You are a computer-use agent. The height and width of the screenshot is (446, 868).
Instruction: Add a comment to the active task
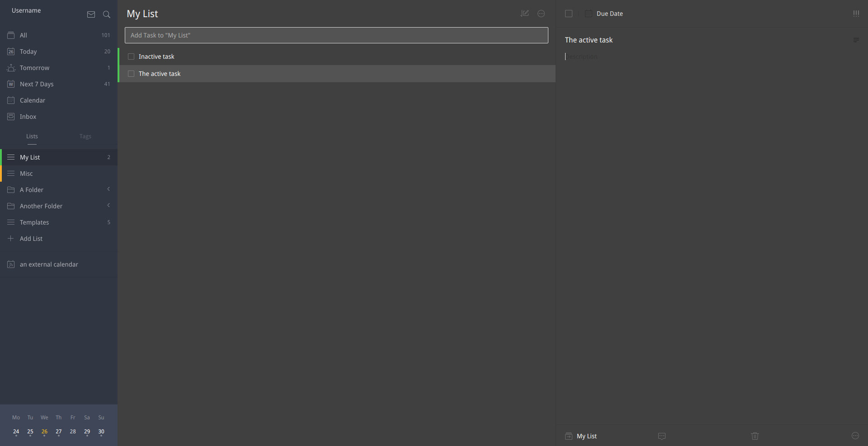coord(662,436)
